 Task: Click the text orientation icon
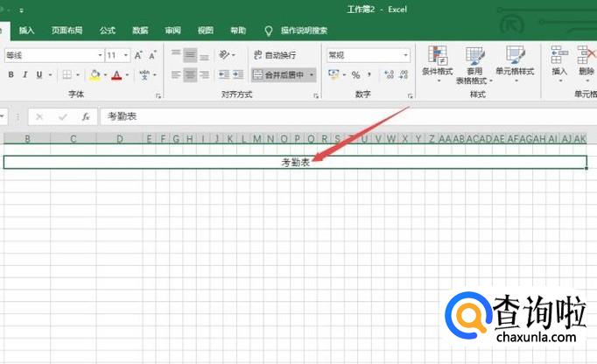pos(224,55)
